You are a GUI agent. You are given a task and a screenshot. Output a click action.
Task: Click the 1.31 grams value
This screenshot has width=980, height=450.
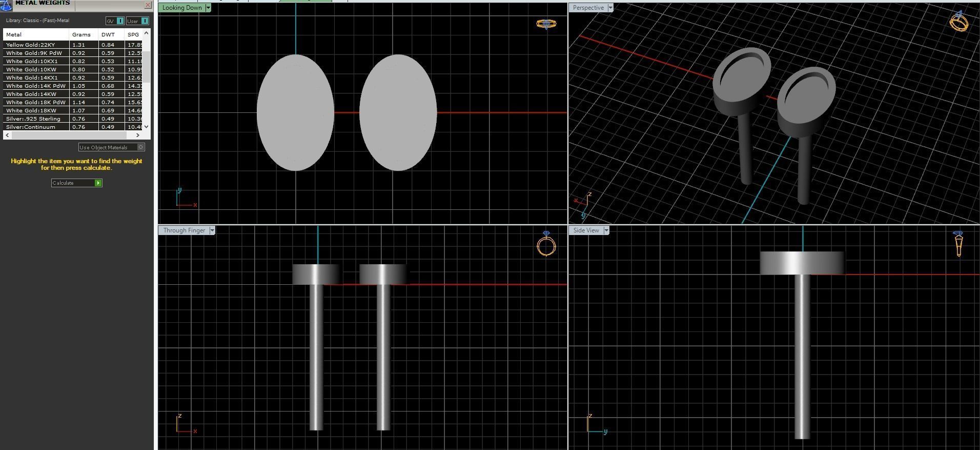tap(78, 45)
